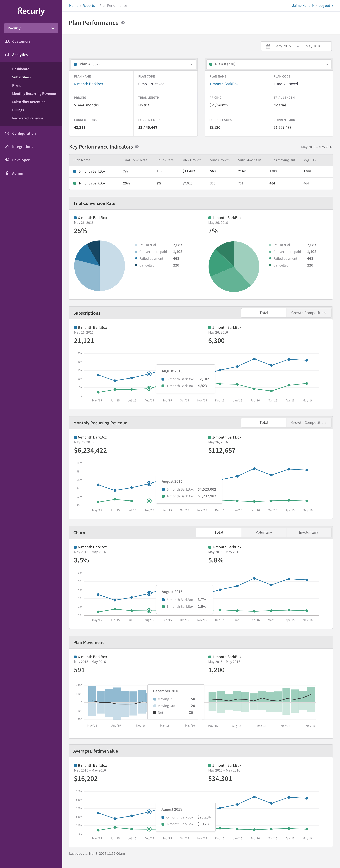The width and height of the screenshot is (340, 868).
Task: Click the Configuration sliders icon
Action: [7, 133]
